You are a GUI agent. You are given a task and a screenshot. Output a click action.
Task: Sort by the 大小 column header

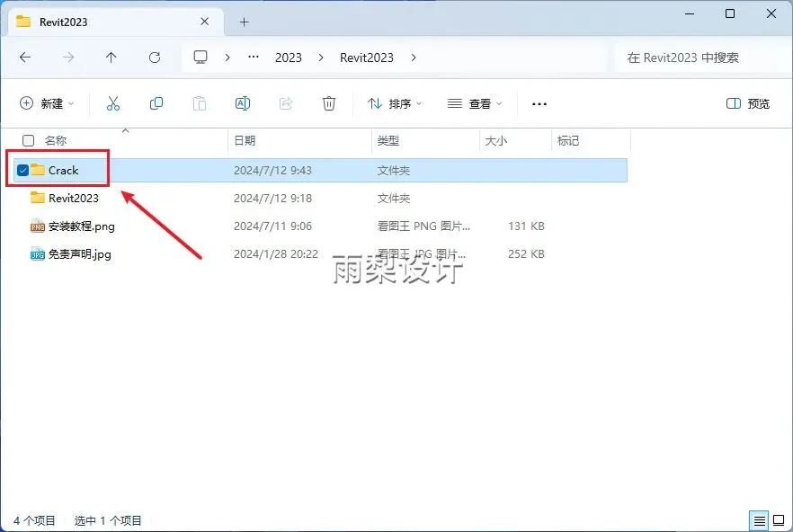(x=496, y=140)
